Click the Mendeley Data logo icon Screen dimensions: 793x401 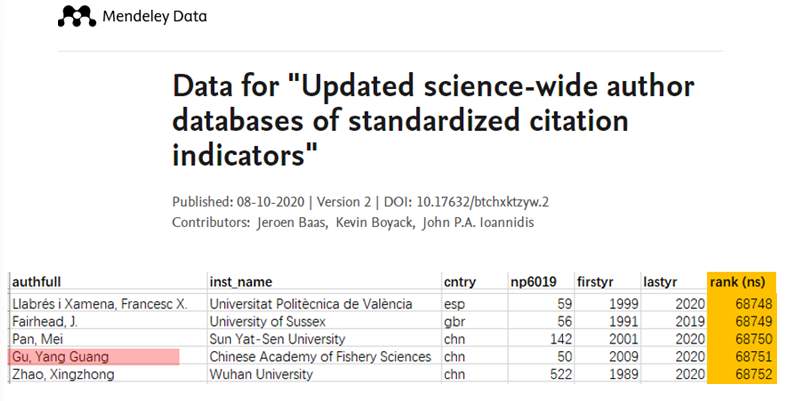click(77, 16)
